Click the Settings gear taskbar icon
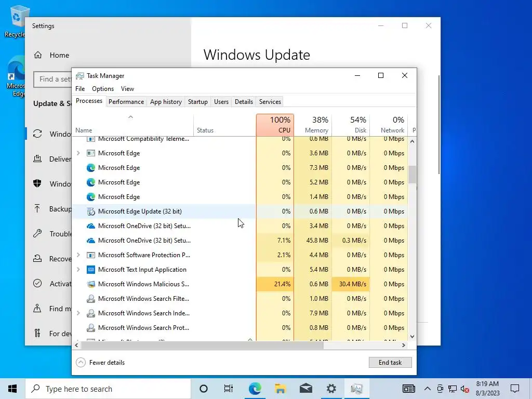 point(331,389)
